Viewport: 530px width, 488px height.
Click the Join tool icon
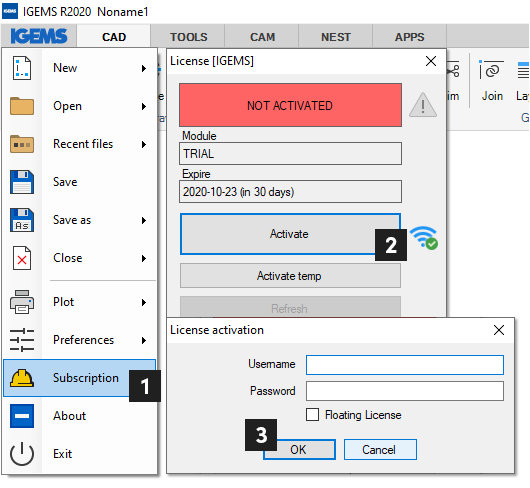491,70
